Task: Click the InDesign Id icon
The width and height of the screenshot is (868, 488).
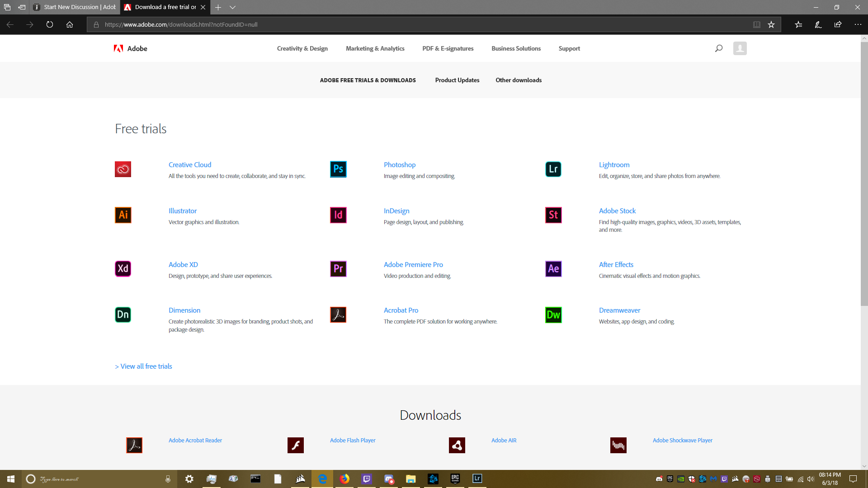Action: (x=338, y=215)
